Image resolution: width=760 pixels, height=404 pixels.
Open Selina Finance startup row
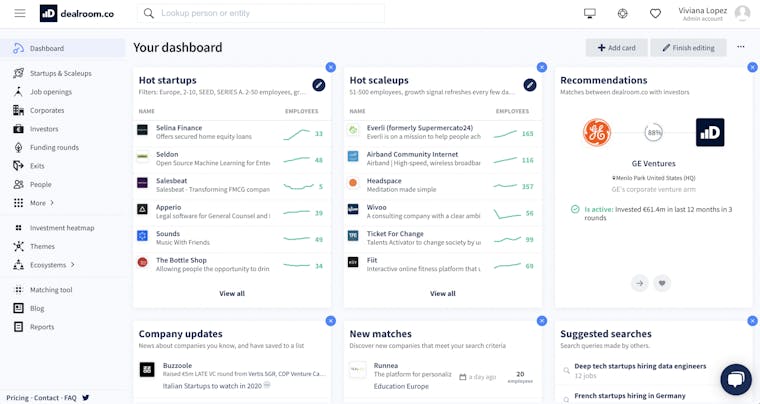[232, 132]
